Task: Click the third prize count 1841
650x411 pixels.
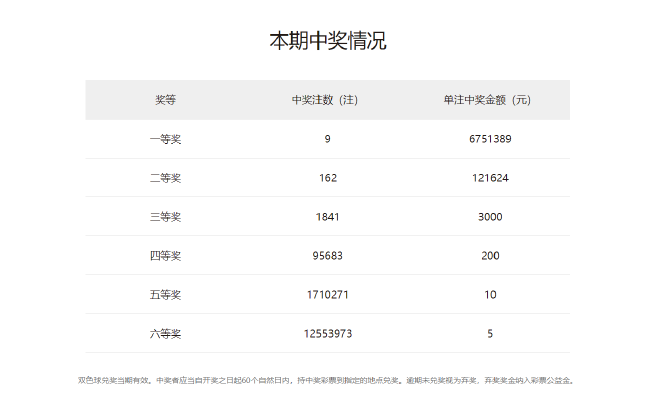Action: (x=327, y=217)
